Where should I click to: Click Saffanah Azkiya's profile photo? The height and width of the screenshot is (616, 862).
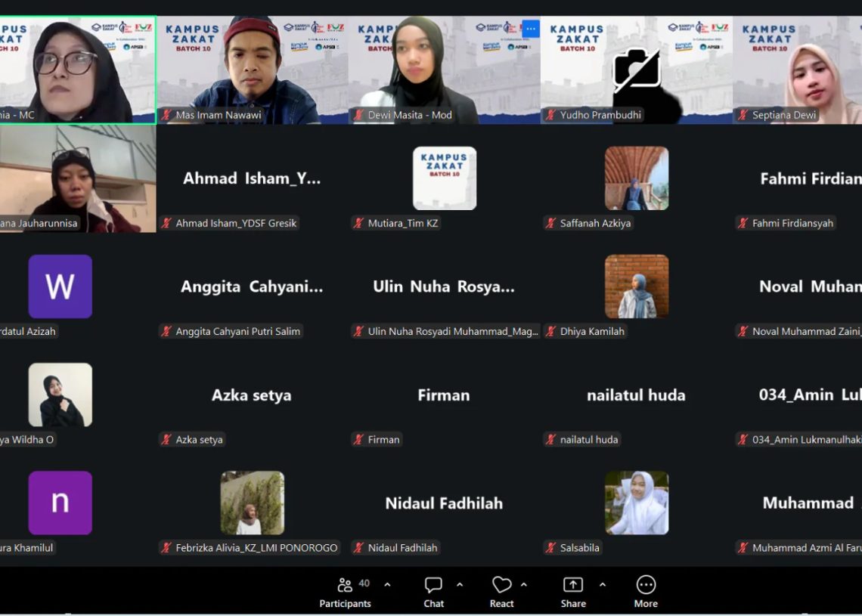point(637,178)
